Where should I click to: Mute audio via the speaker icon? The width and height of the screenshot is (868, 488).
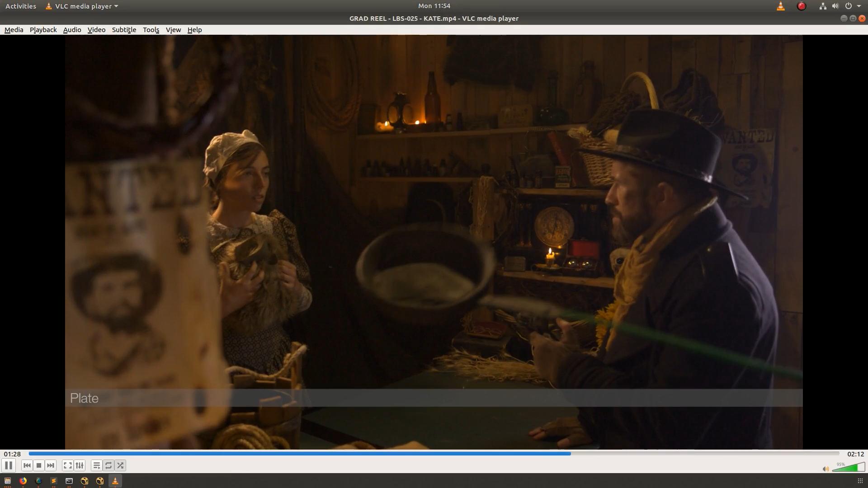click(x=826, y=469)
